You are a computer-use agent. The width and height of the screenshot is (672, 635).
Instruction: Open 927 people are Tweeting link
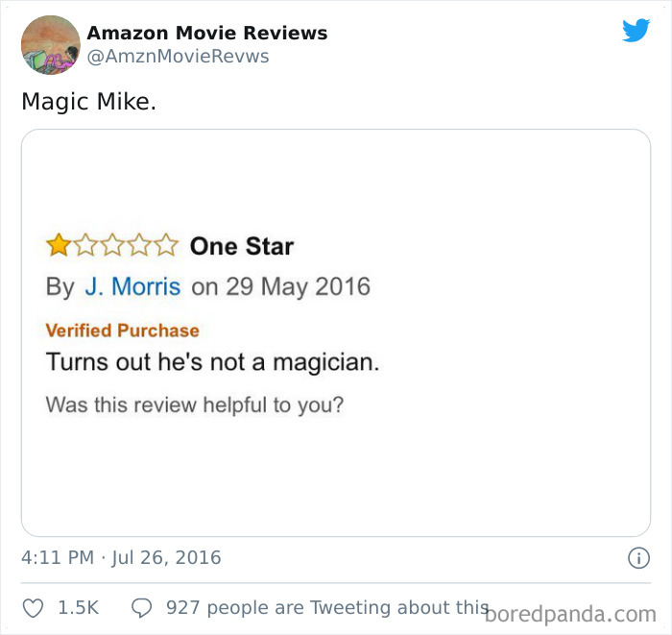(x=327, y=608)
